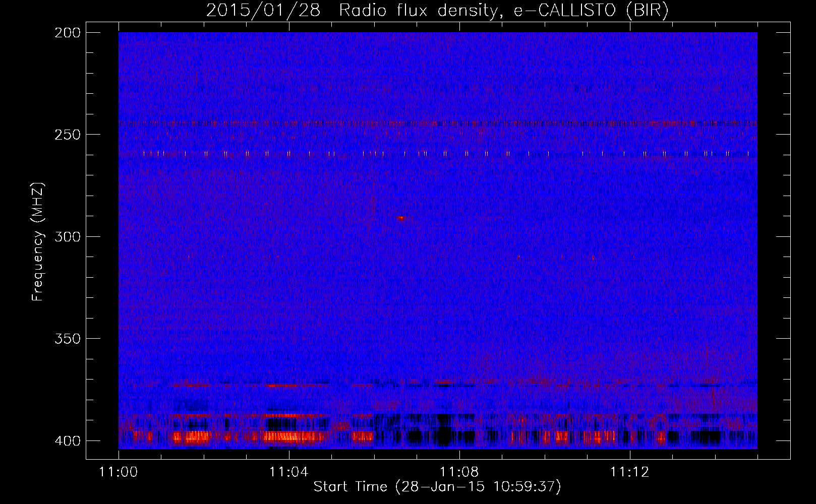Viewport: 816px width, 504px height.
Task: Click the "Start Time (28-Jan-15 10:59:37)" label
Action: point(437,487)
